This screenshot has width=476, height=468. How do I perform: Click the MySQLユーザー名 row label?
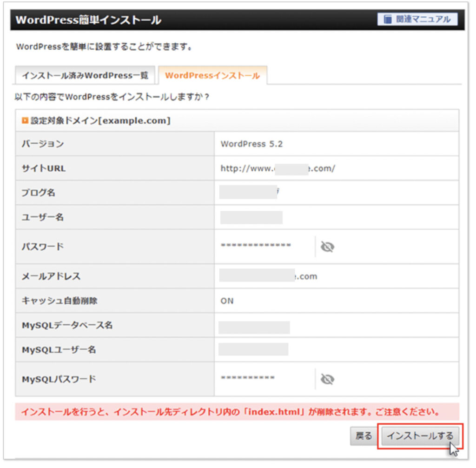(x=59, y=350)
